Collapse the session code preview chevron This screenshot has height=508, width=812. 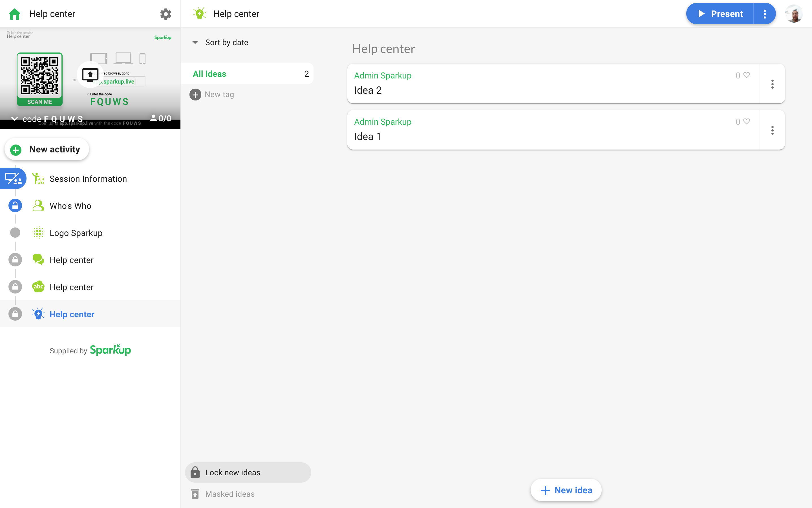[x=14, y=119]
